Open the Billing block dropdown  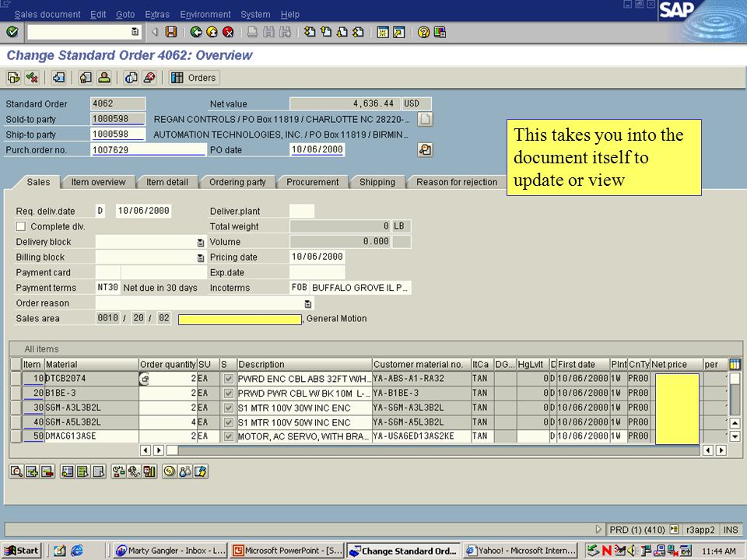201,257
